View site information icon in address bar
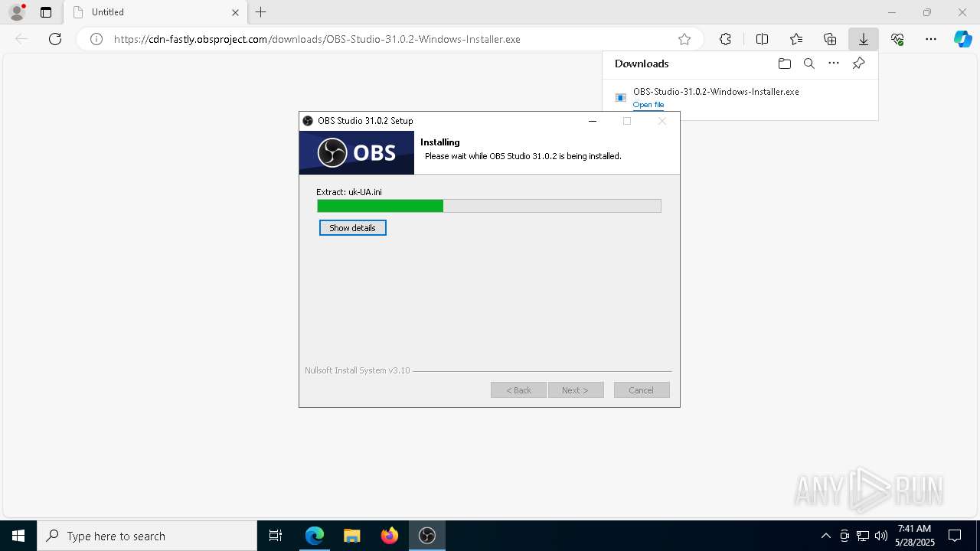980x551 pixels. [x=96, y=39]
